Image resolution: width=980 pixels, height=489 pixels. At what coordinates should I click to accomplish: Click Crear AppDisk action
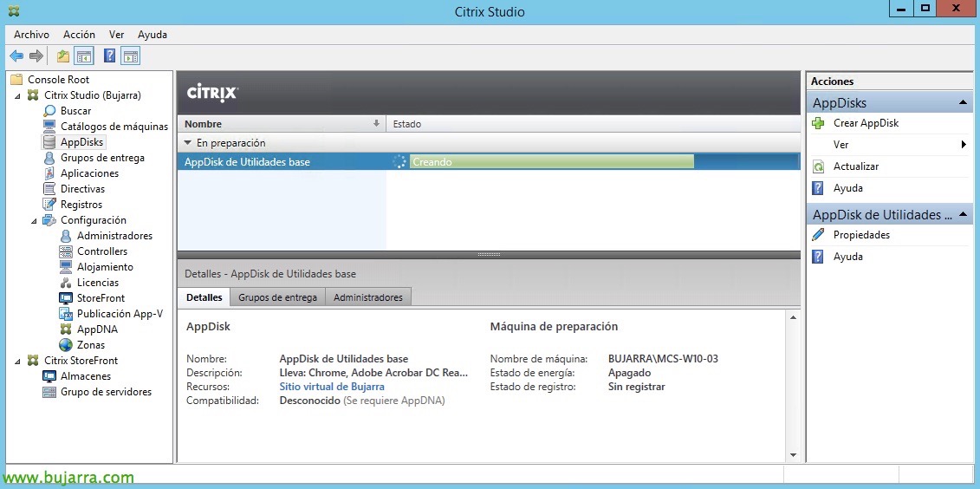point(866,123)
